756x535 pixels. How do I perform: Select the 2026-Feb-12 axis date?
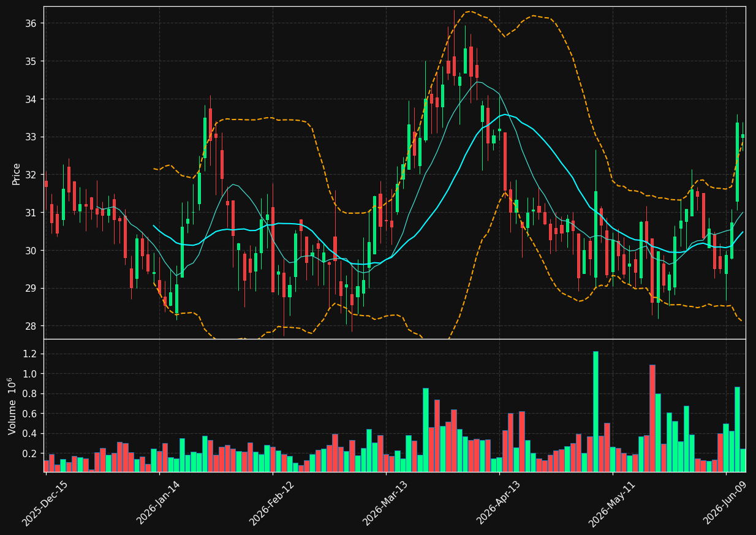pyautogui.click(x=272, y=503)
